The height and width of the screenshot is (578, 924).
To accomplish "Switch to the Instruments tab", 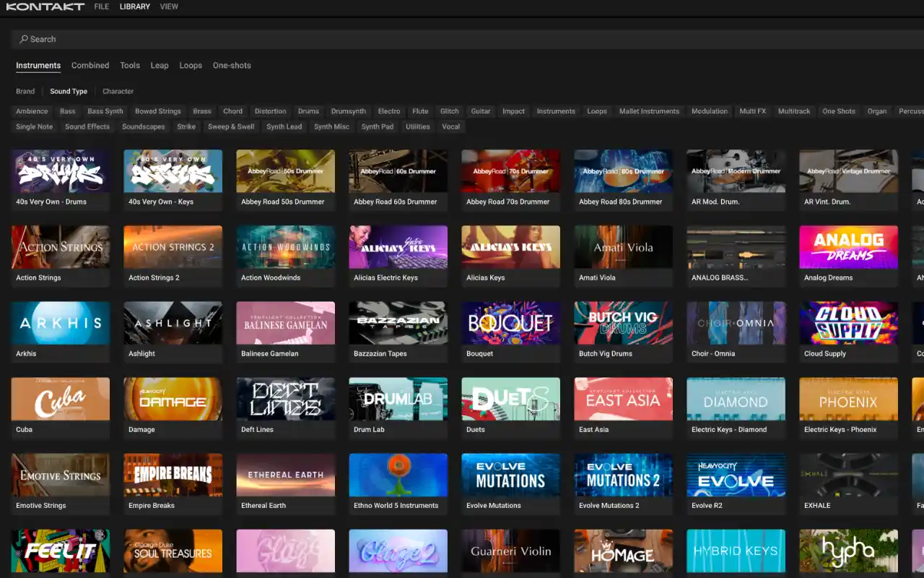I will coord(38,66).
